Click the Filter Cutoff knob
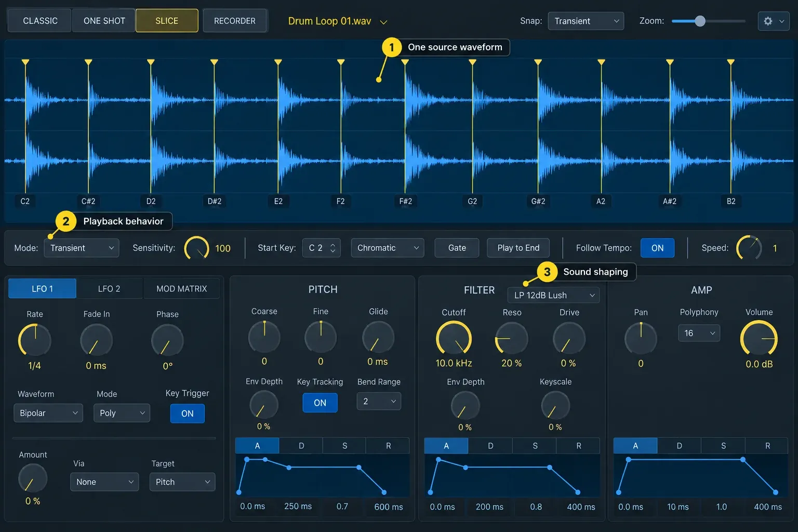Viewport: 798px width, 532px height. click(x=454, y=338)
